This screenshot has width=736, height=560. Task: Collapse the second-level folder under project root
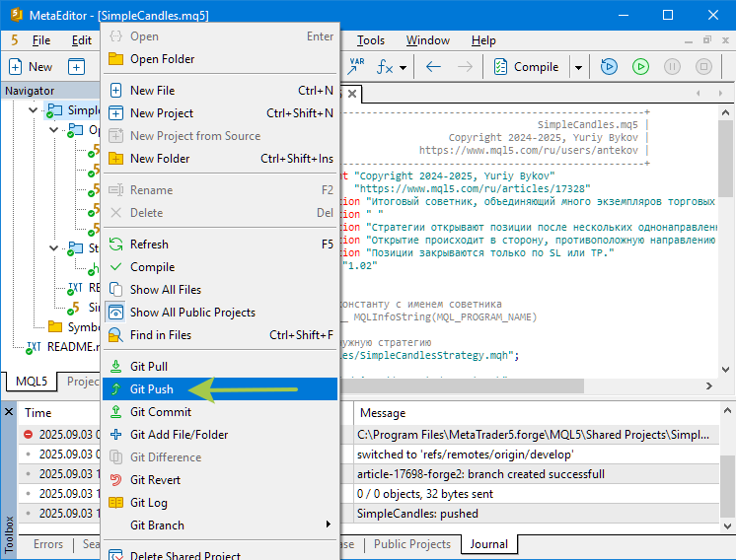click(x=54, y=129)
